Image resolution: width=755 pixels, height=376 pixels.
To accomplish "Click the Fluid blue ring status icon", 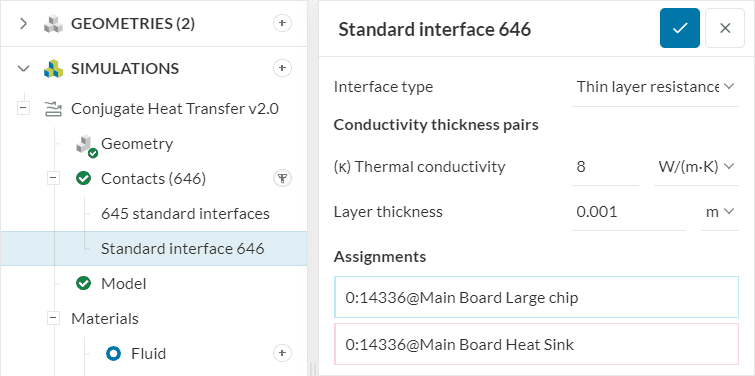I will 113,354.
